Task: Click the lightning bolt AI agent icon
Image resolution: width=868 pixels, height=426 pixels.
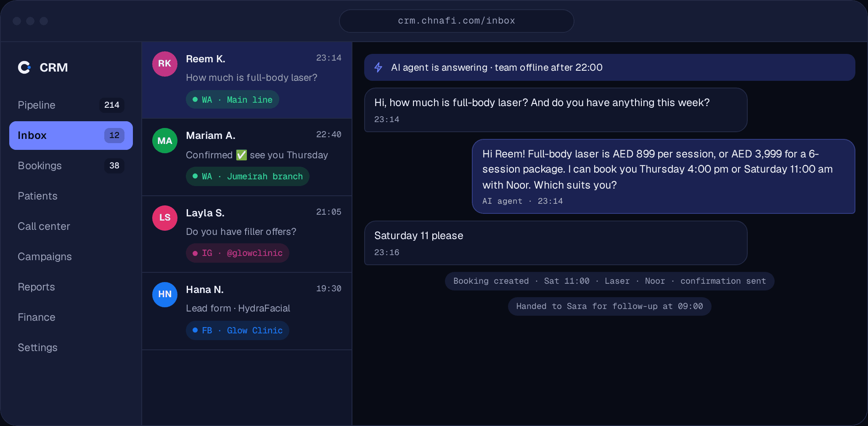Action: click(378, 67)
